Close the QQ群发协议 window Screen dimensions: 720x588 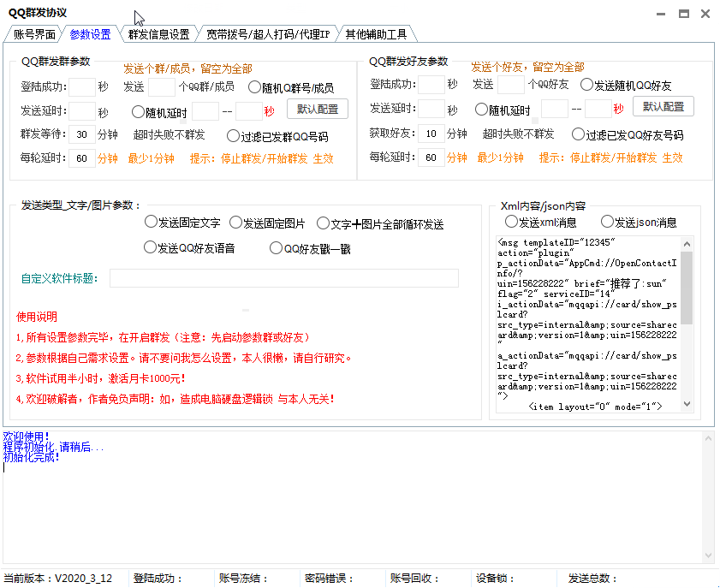click(705, 15)
